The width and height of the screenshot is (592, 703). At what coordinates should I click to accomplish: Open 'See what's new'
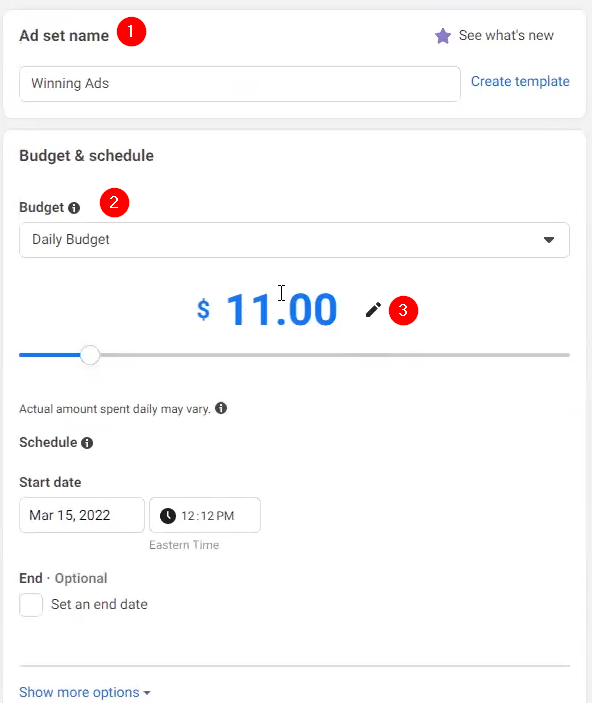coord(506,35)
